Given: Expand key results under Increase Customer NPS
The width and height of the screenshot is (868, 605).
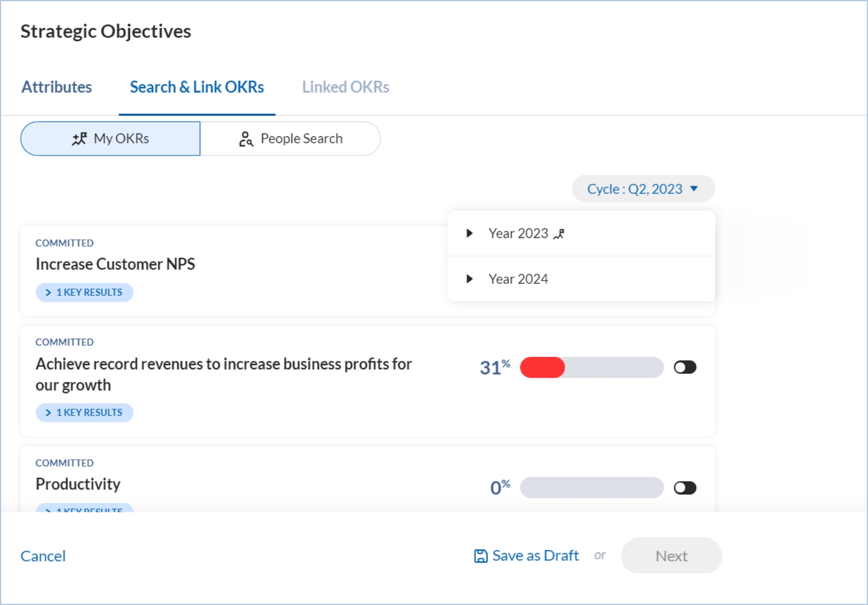Looking at the screenshot, I should 84,292.
